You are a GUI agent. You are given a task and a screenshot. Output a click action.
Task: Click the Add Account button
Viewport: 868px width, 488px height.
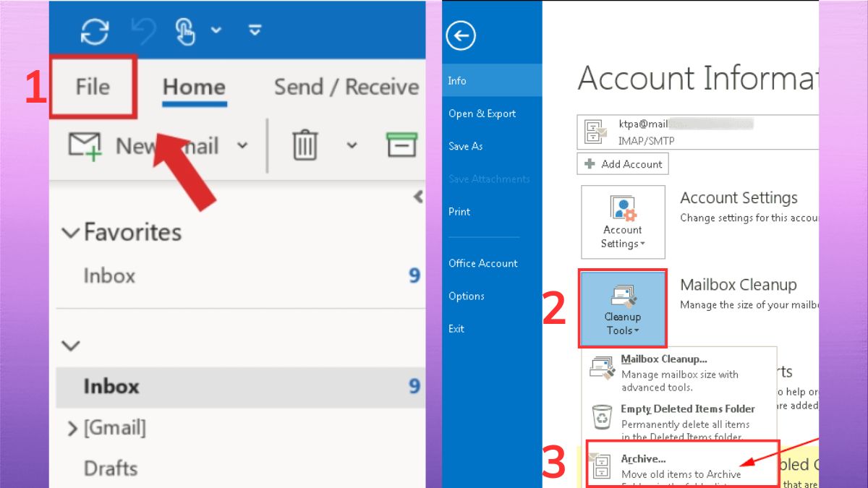click(623, 164)
